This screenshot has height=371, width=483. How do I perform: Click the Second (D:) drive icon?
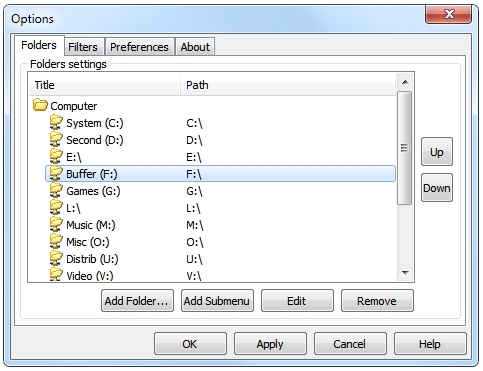tap(56, 139)
